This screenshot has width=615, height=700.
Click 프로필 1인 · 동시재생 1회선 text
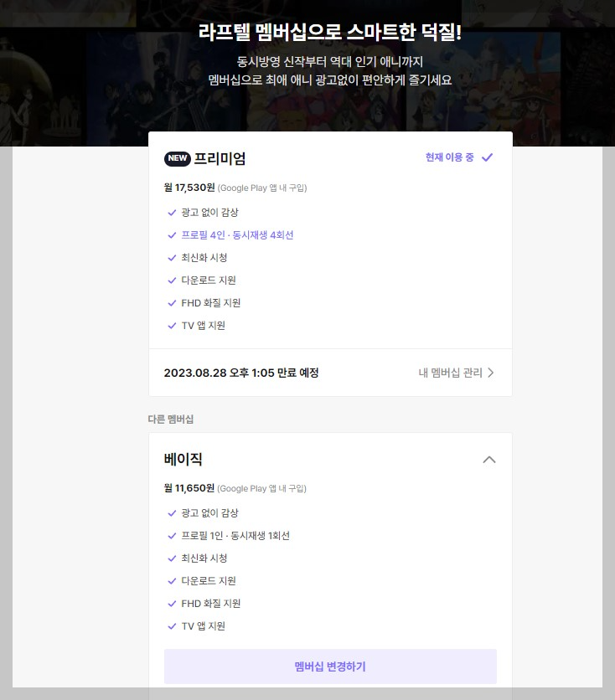tap(235, 536)
